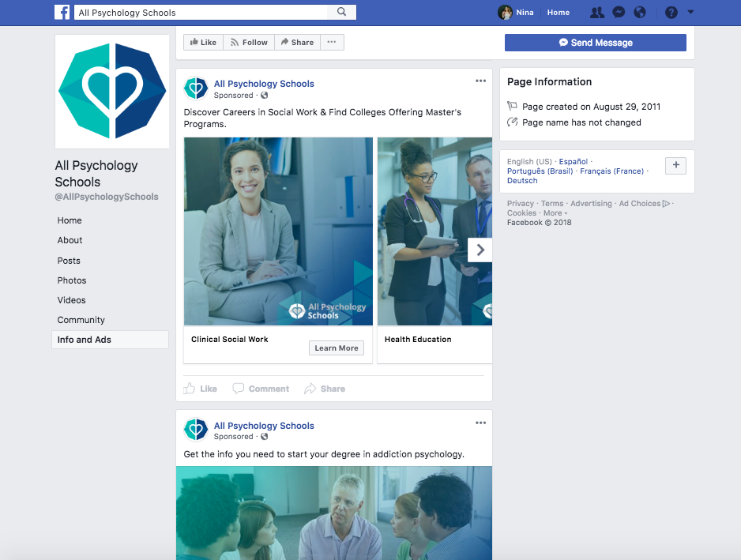
Task: Open the Photos section in sidebar
Action: (72, 280)
